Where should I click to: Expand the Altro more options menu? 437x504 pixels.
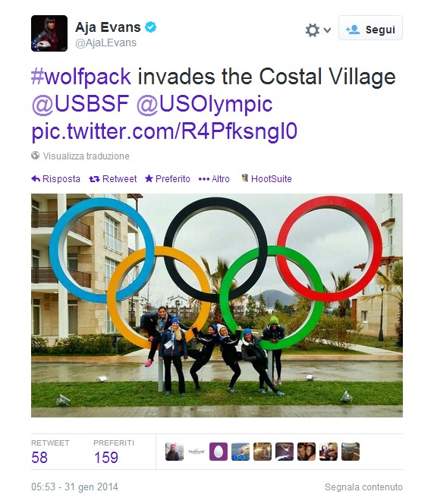(x=214, y=178)
